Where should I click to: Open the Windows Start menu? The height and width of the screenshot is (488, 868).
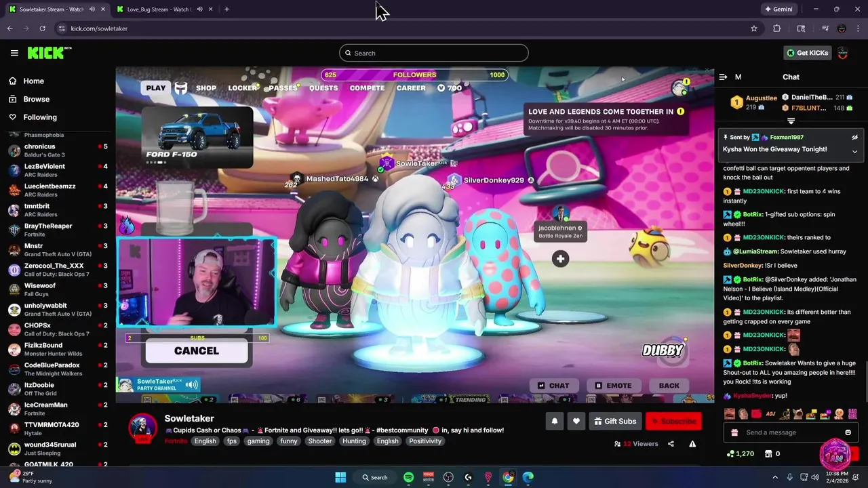click(340, 477)
